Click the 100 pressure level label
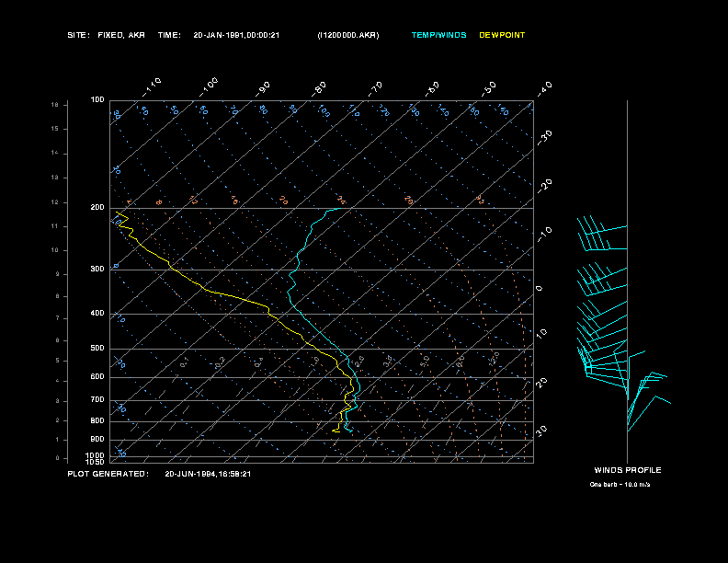Screen dimensions: 728x563 (97, 100)
